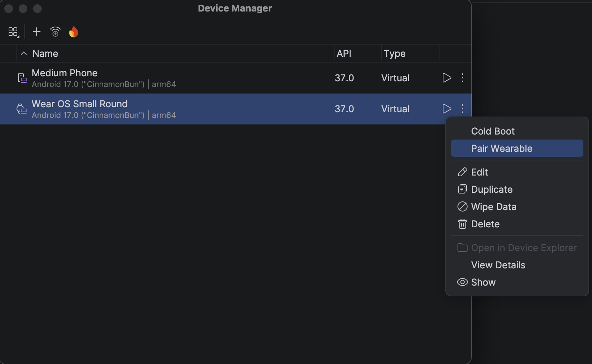The height and width of the screenshot is (364, 592).
Task: Click Virtual type for Wear OS row
Action: [395, 109]
